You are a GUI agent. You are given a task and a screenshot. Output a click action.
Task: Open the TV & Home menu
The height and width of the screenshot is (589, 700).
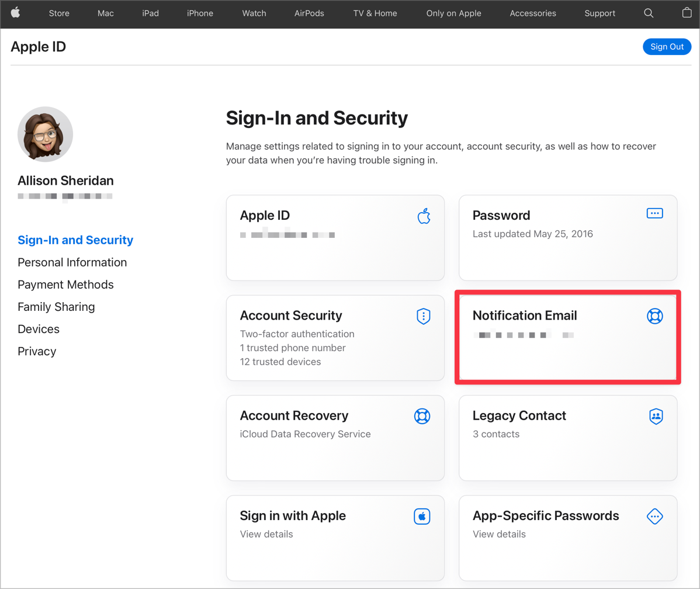click(375, 13)
